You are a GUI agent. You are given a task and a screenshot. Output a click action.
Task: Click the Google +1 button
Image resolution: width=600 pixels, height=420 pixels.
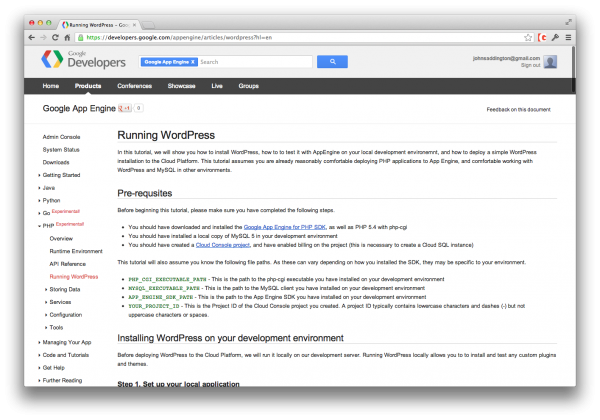point(125,108)
